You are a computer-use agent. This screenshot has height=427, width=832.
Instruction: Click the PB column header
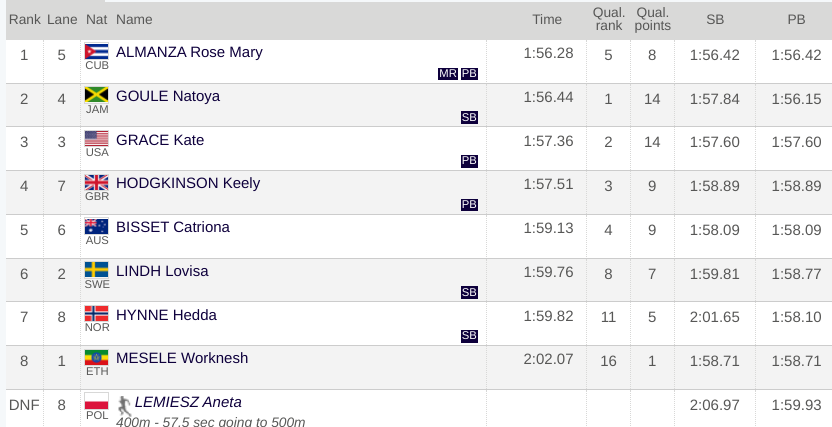click(x=796, y=20)
